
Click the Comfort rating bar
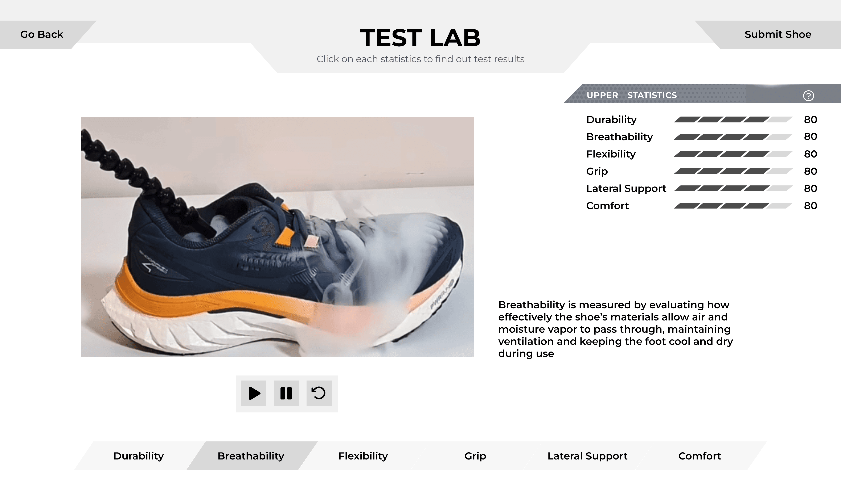click(733, 206)
